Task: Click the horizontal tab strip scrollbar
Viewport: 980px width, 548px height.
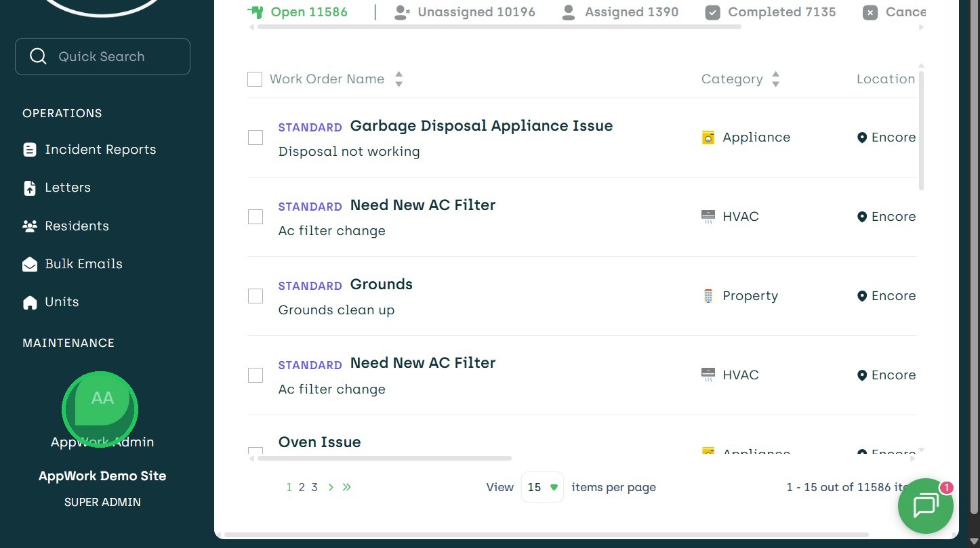Action: 499,27
